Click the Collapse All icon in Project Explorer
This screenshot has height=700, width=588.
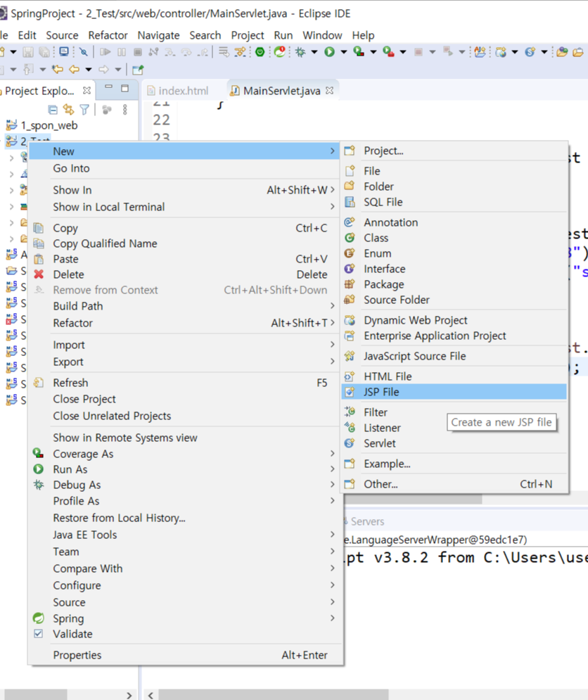pos(53,109)
